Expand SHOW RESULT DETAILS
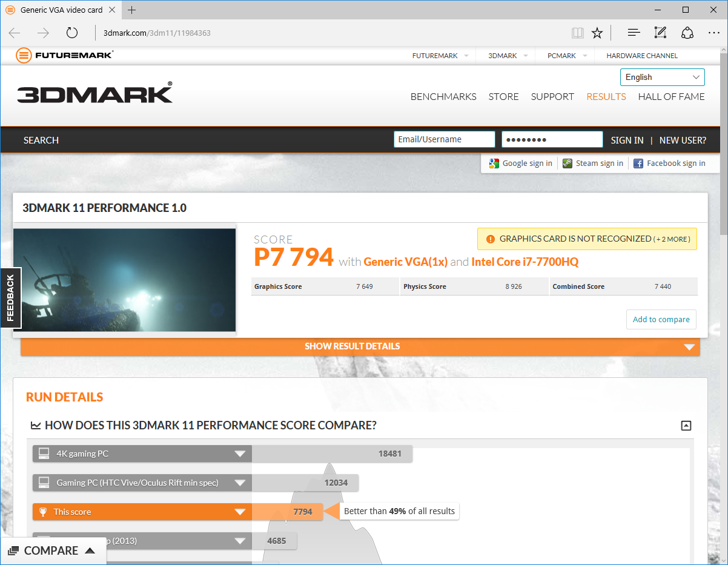The height and width of the screenshot is (565, 728). [360, 346]
